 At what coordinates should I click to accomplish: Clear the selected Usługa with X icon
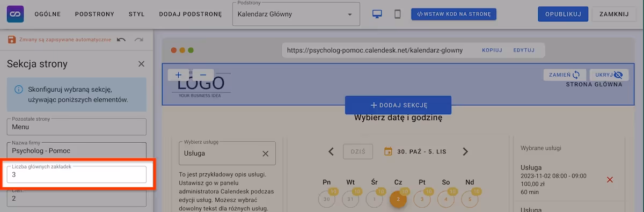tap(265, 153)
